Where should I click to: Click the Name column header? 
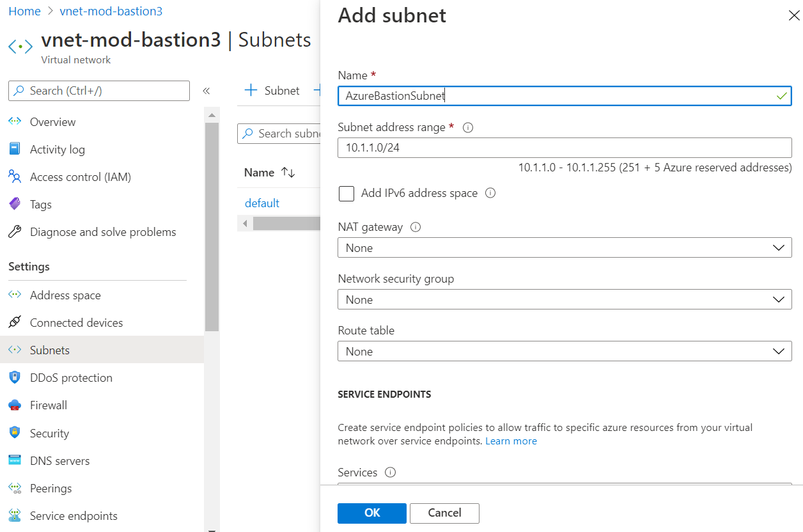[x=259, y=173]
